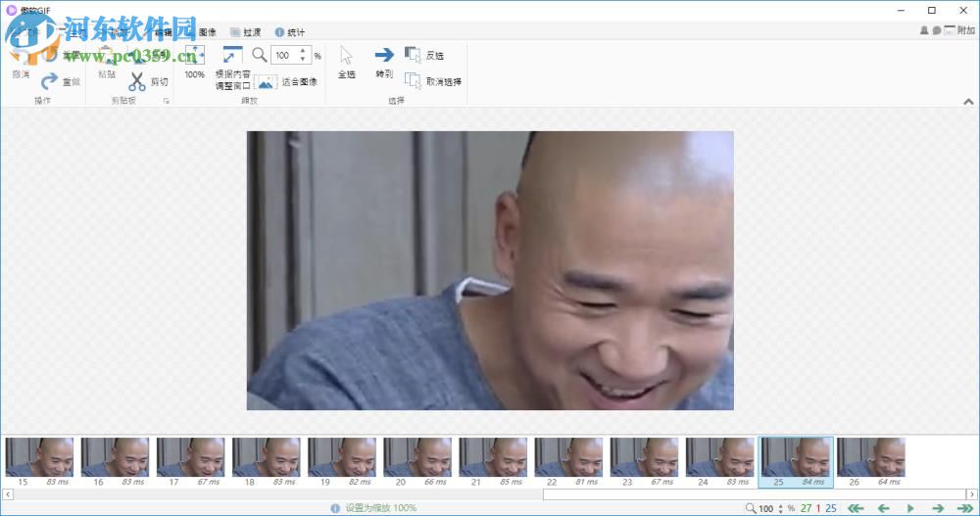980x516 pixels.
Task: Select frame 26 thumbnail
Action: click(x=871, y=457)
